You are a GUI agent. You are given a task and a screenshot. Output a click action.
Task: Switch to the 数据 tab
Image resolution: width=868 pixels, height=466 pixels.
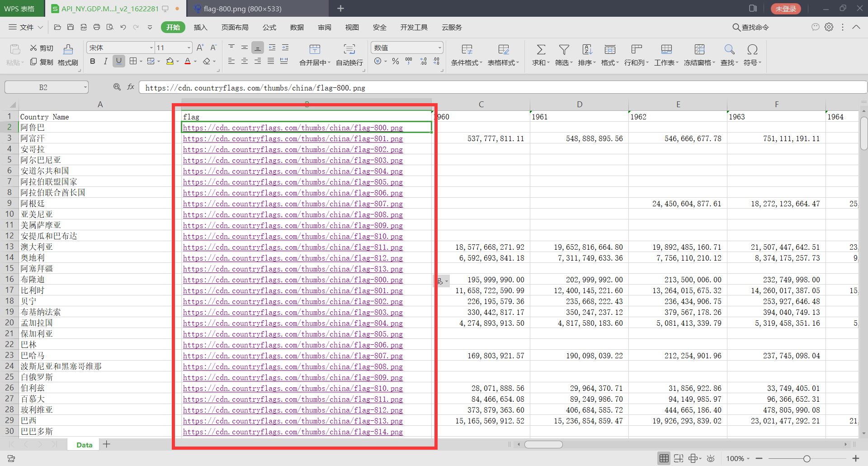297,27
